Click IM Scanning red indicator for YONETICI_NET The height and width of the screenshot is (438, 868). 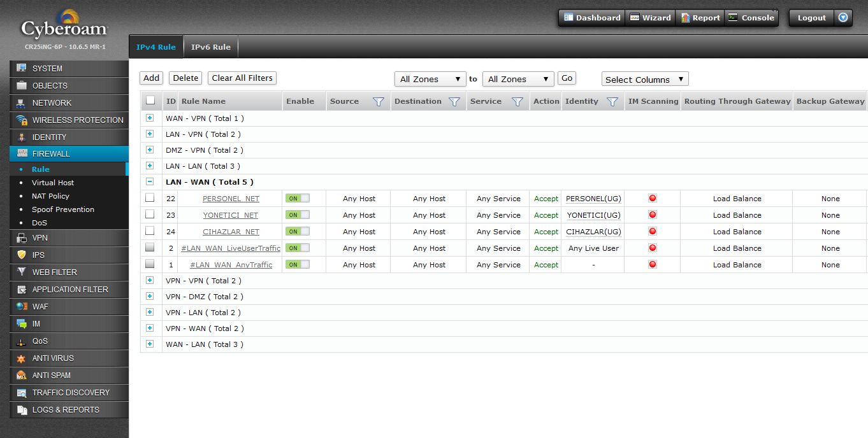click(x=653, y=215)
